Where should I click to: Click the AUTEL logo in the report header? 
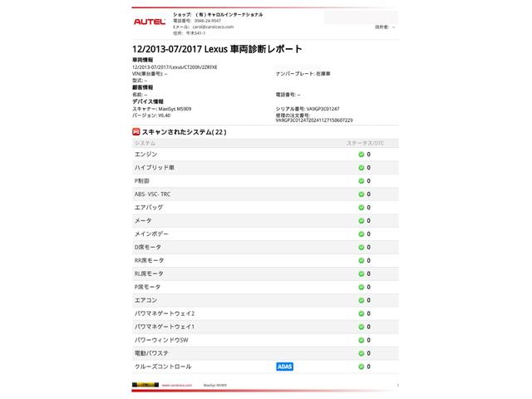(x=150, y=22)
